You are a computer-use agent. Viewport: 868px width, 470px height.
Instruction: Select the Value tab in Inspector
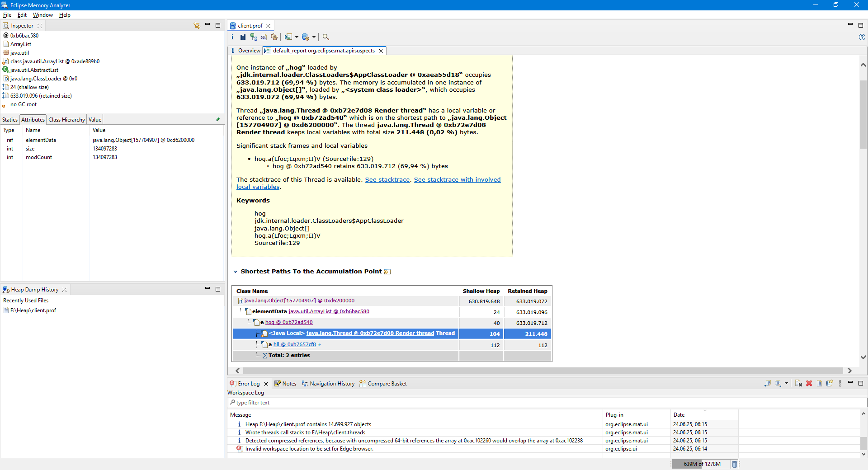pos(95,120)
